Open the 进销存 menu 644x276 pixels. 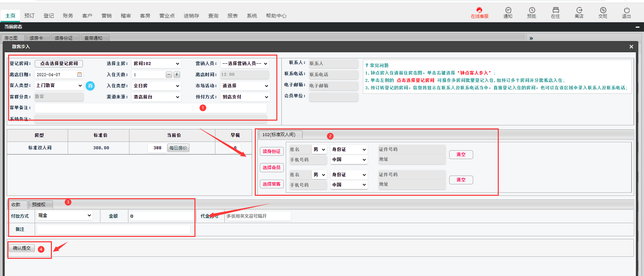[191, 16]
